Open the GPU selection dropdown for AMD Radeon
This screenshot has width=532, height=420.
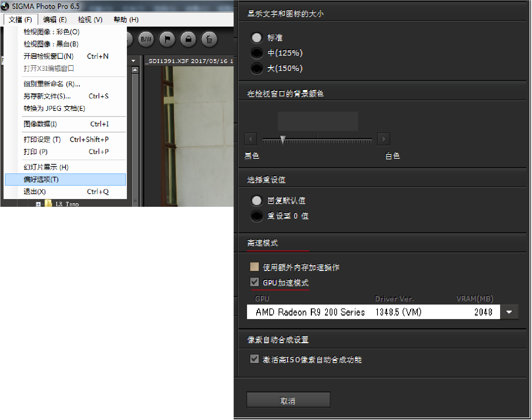[509, 312]
